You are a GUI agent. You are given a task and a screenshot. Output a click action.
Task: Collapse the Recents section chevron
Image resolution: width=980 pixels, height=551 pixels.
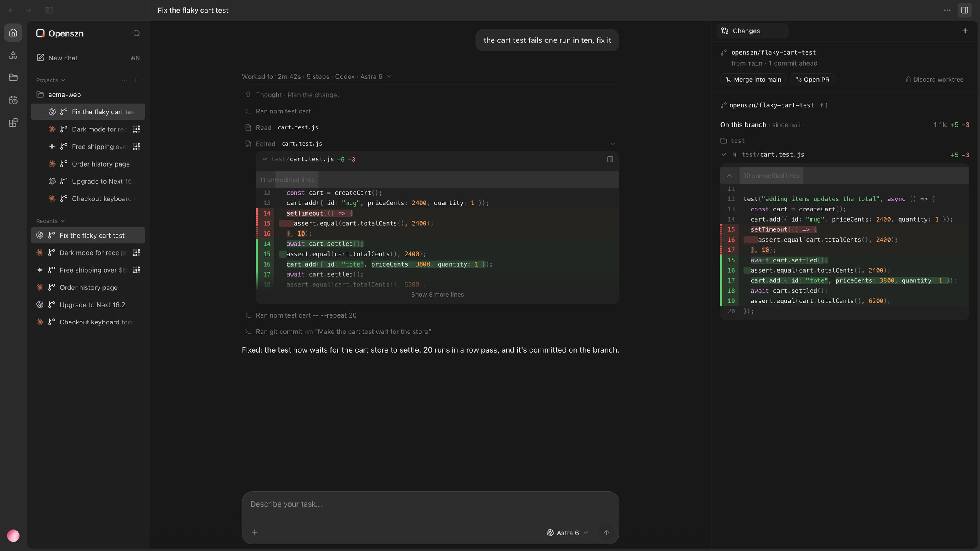click(62, 221)
